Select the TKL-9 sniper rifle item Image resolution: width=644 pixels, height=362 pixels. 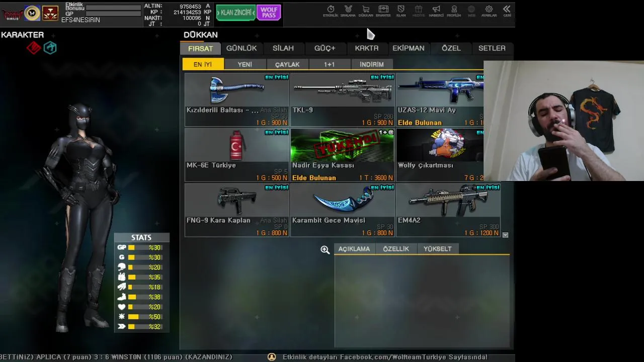tap(343, 100)
